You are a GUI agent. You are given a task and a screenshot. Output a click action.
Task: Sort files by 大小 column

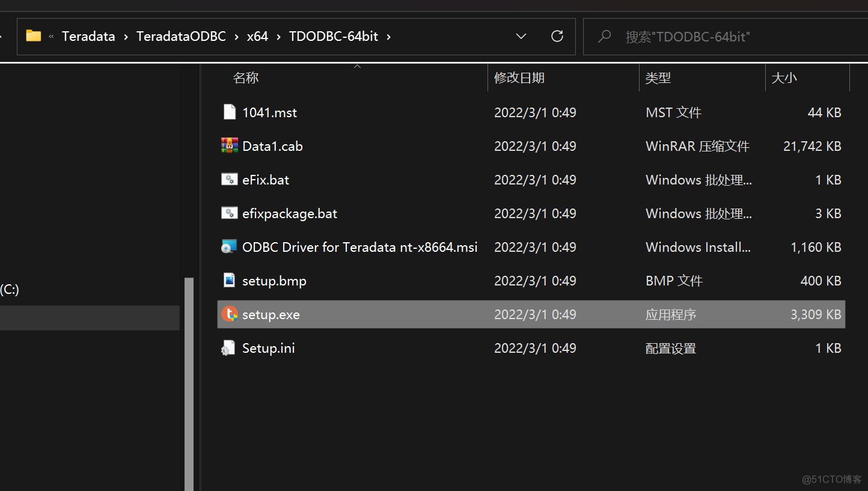784,78
